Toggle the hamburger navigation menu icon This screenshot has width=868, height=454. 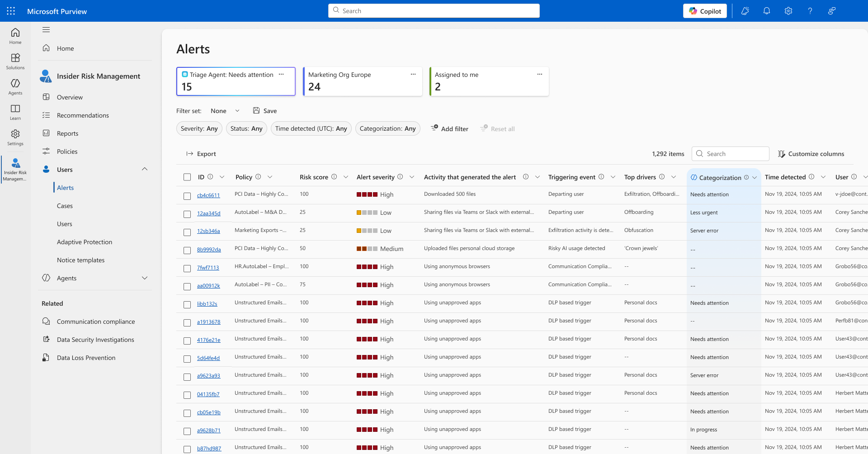pyautogui.click(x=46, y=30)
